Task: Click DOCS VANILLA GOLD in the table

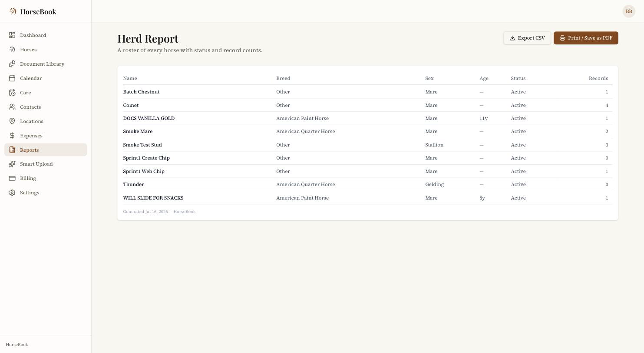Action: 149,118
